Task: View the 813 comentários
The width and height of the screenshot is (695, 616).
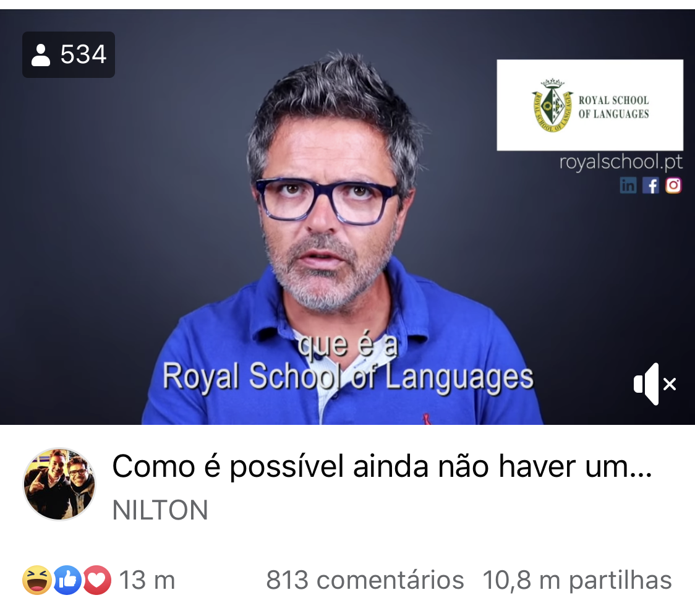Action: coord(365,580)
